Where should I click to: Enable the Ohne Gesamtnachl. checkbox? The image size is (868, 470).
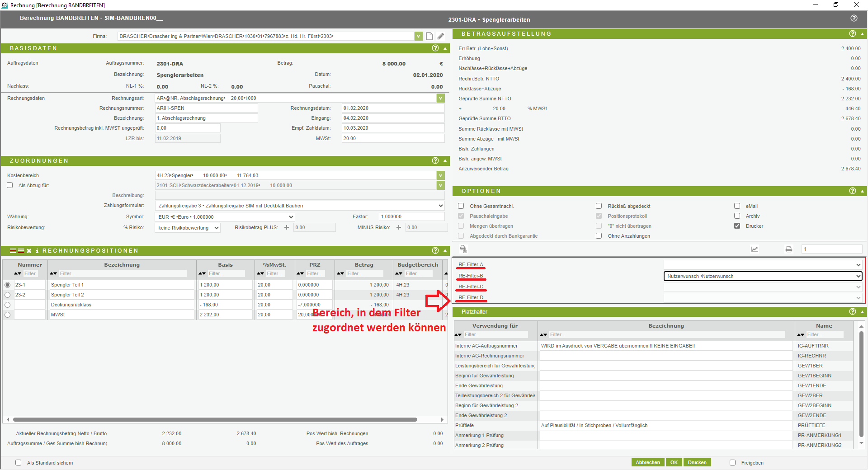461,206
